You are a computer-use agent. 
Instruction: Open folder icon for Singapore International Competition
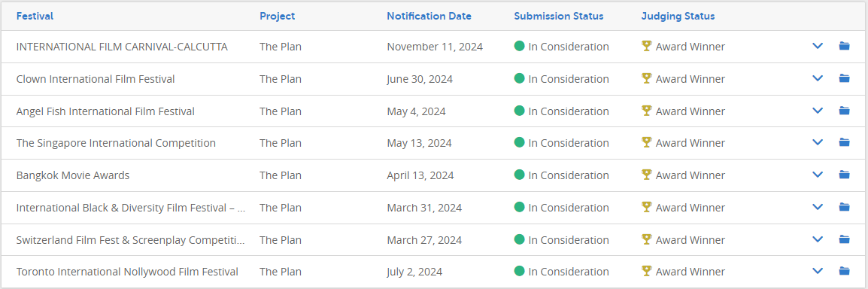[x=844, y=142]
